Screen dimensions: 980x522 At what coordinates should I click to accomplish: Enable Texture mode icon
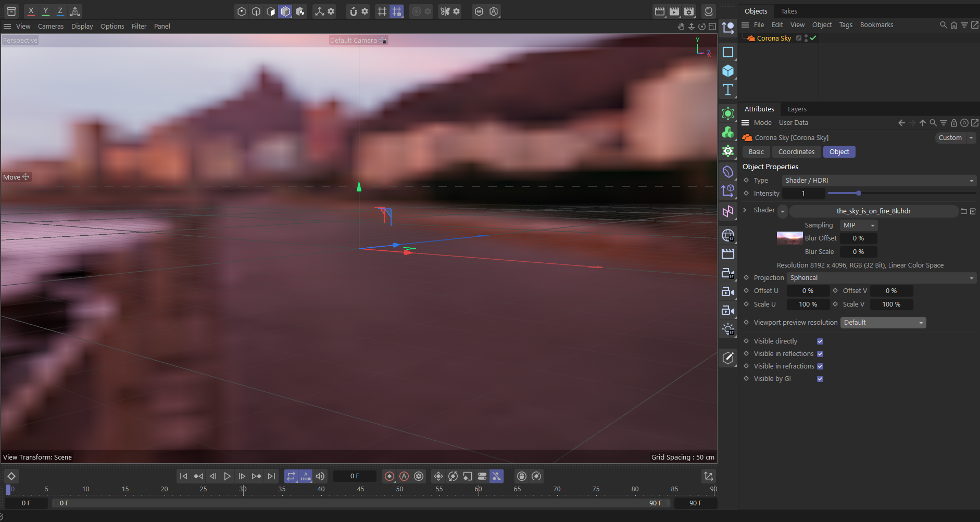300,11
